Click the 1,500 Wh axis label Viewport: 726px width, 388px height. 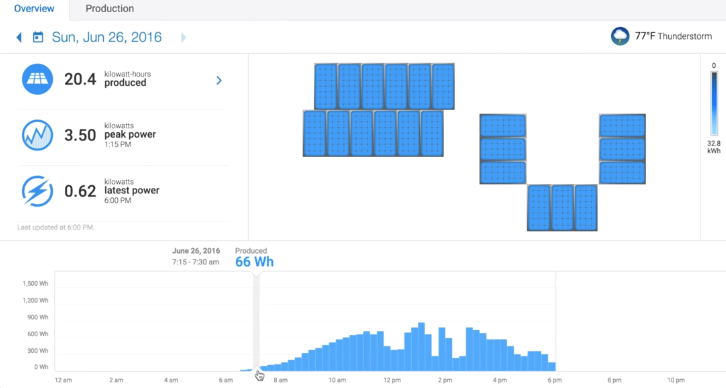[x=35, y=283]
